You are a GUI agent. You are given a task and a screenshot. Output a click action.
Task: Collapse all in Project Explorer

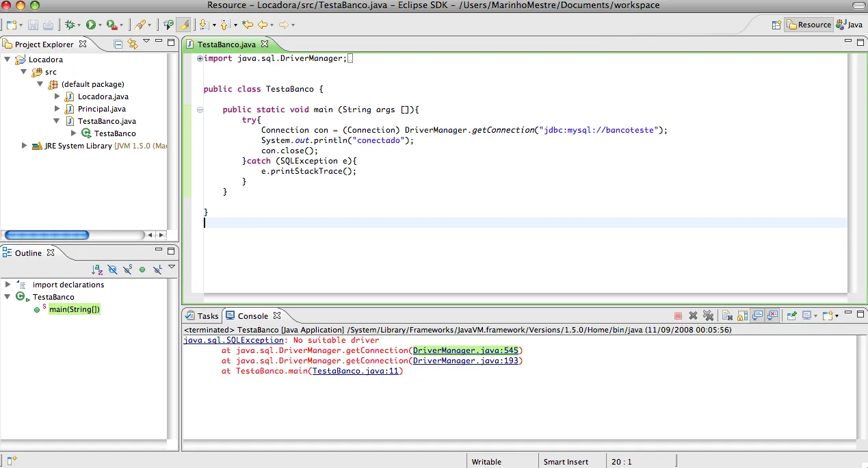(x=118, y=44)
